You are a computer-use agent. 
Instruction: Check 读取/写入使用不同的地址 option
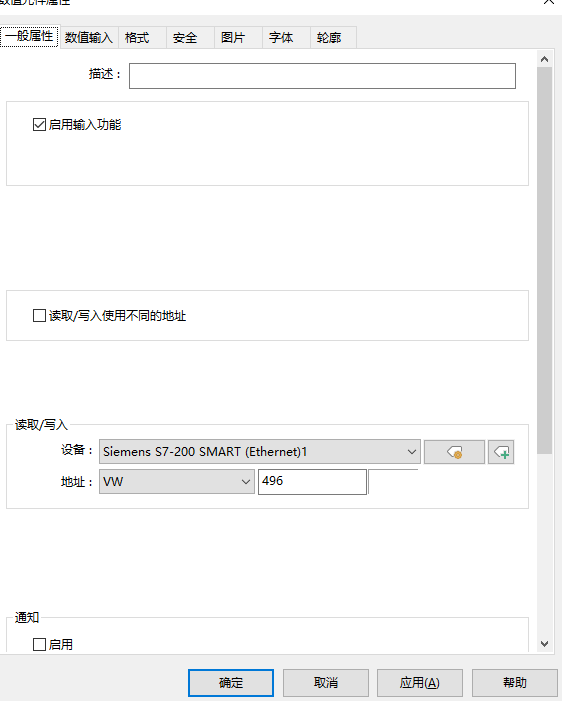tap(39, 316)
